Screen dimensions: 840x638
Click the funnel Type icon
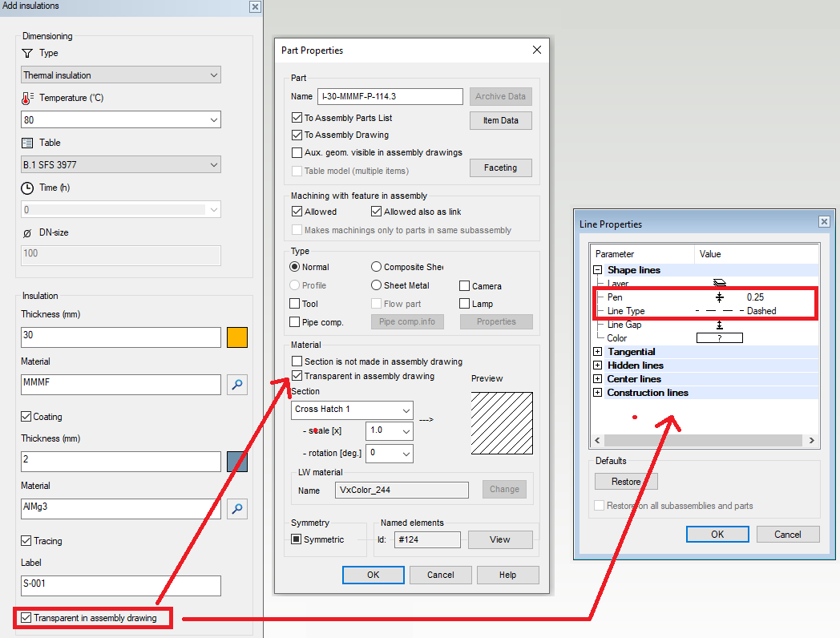click(x=27, y=53)
